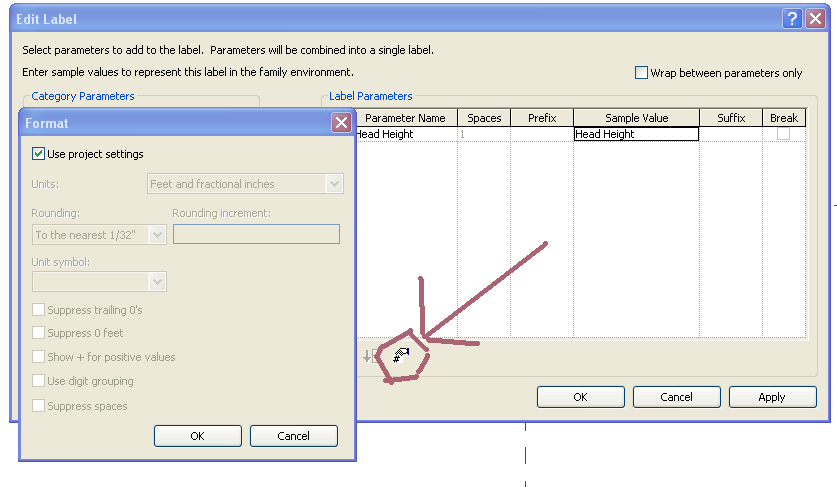Toggle Suppress spaces checkbox
This screenshot has width=837, height=487.
pos(38,406)
